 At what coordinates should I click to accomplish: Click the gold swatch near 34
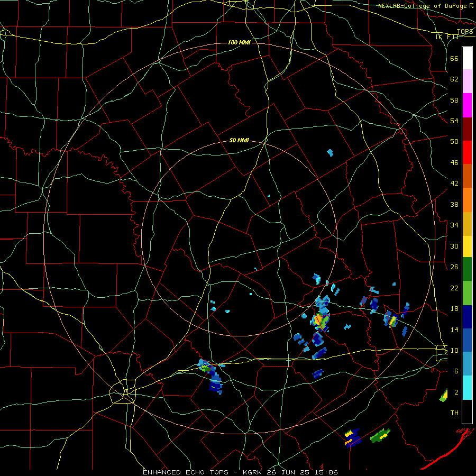click(467, 224)
